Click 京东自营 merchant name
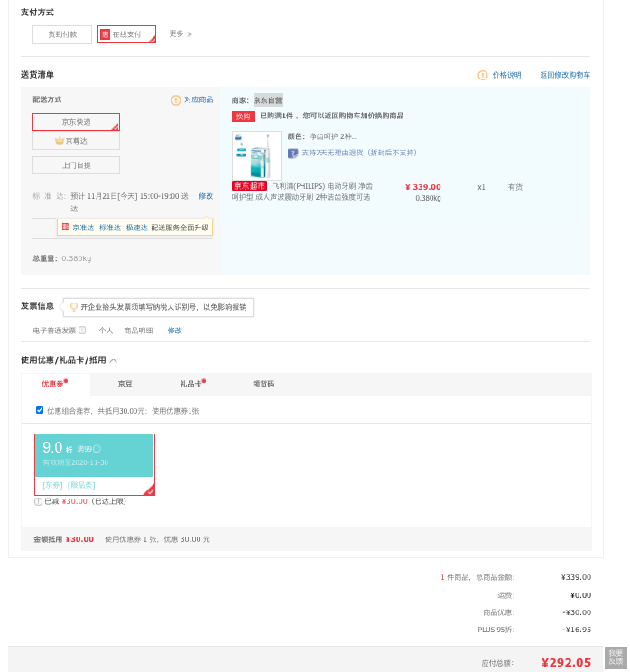630x672 pixels. (x=268, y=100)
